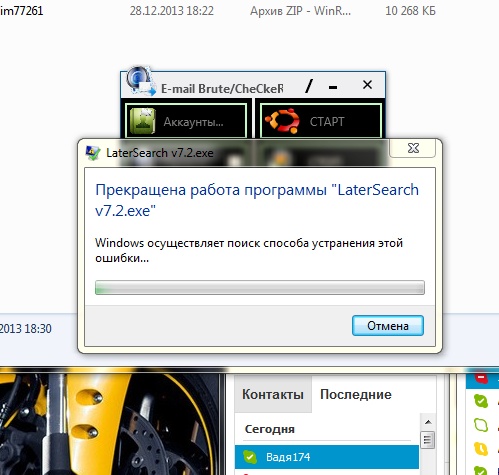Click the 10 268 КБ file size cell
The width and height of the screenshot is (499, 475).
coord(410,11)
